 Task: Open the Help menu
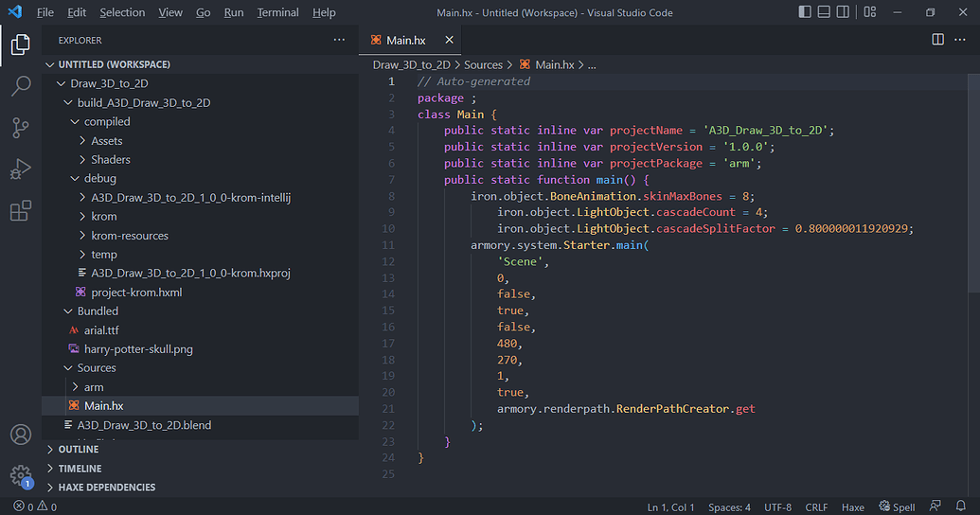click(324, 12)
